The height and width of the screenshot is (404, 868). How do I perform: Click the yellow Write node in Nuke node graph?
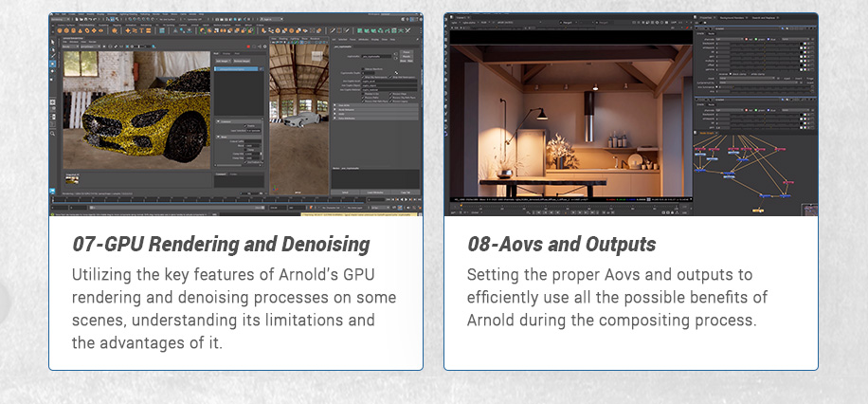click(758, 211)
